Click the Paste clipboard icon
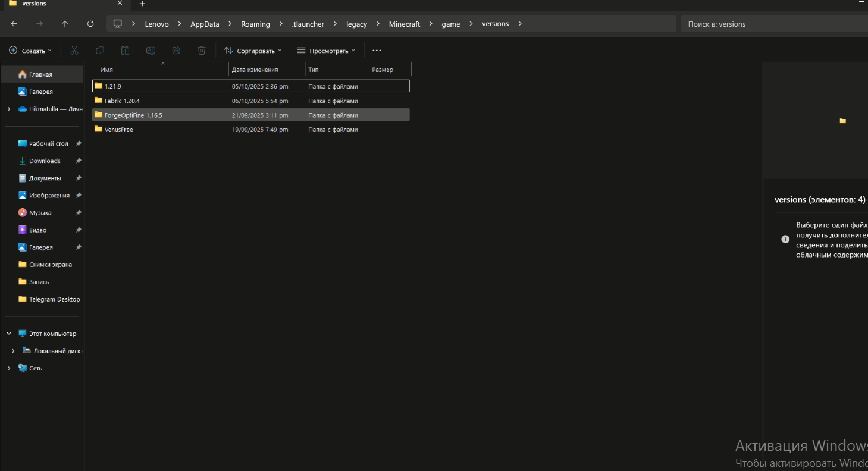The width and height of the screenshot is (868, 471). (125, 51)
